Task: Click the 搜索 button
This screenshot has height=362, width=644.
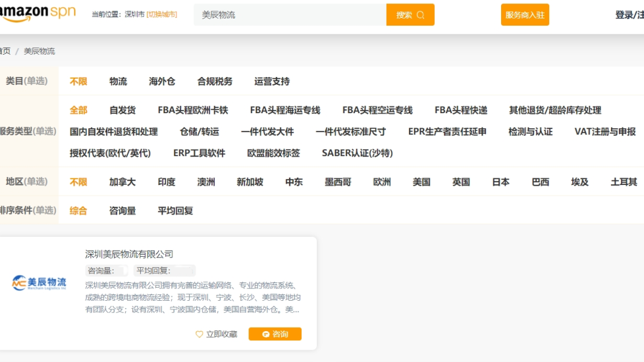Action: pos(410,14)
